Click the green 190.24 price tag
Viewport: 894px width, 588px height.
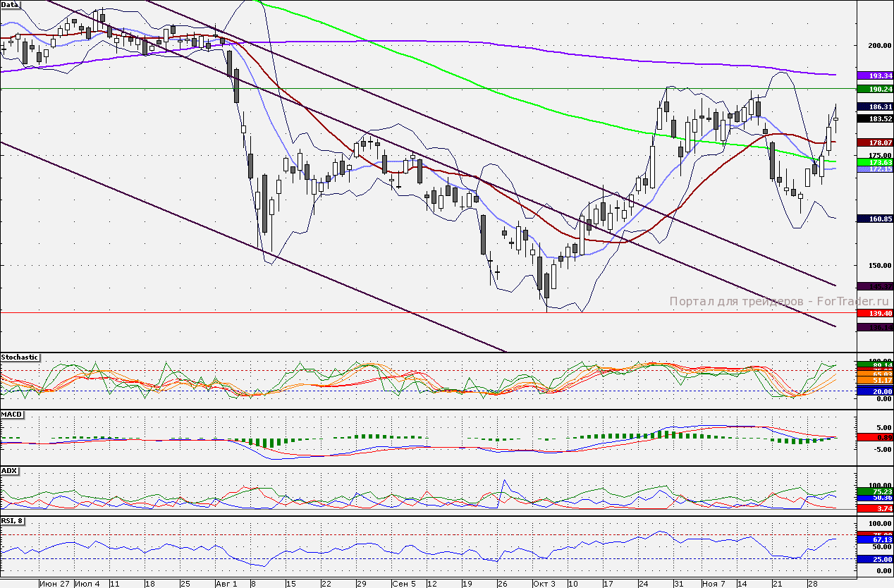pyautogui.click(x=875, y=90)
